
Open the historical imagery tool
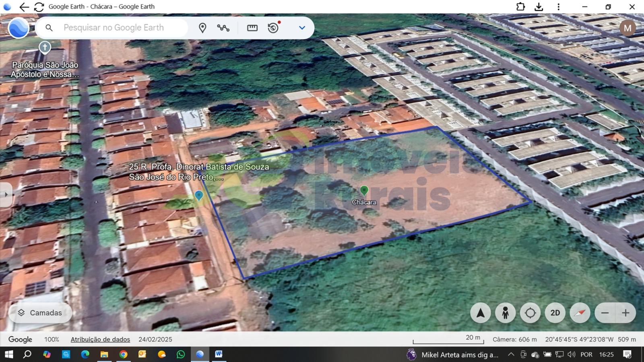click(273, 28)
